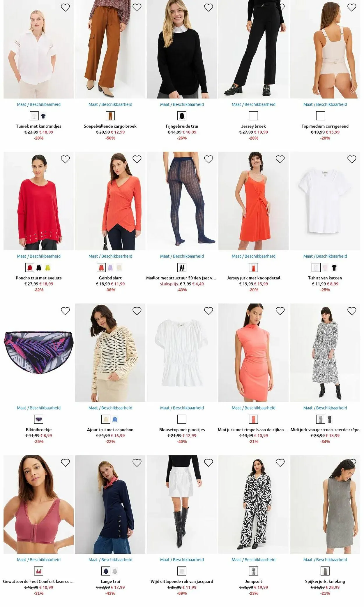
Task: Favorite the Ajour trui met capuchon
Action: [x=137, y=311]
